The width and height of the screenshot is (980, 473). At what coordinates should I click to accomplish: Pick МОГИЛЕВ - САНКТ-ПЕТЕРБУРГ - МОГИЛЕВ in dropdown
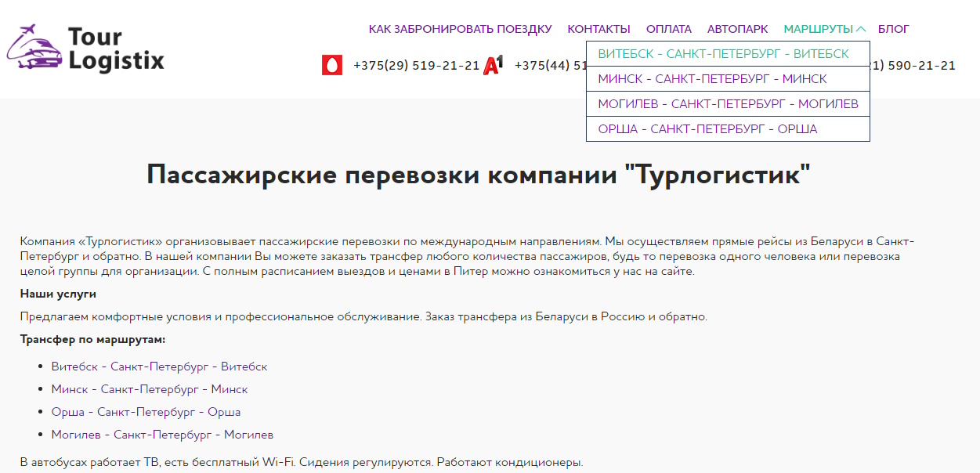tap(728, 104)
